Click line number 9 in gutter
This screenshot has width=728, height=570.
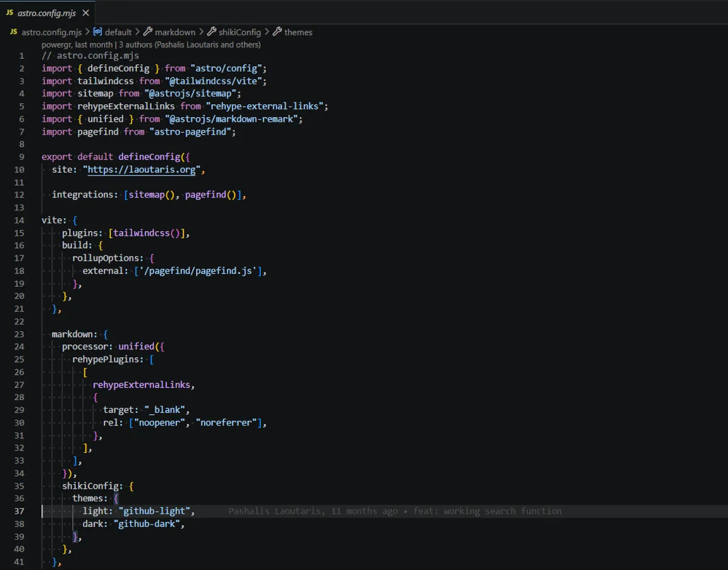tap(22, 157)
